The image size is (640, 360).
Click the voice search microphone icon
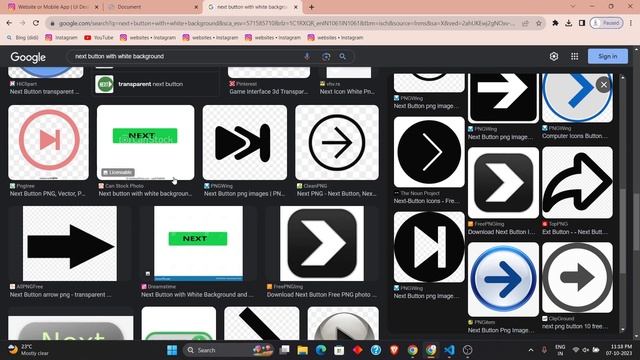coord(307,56)
